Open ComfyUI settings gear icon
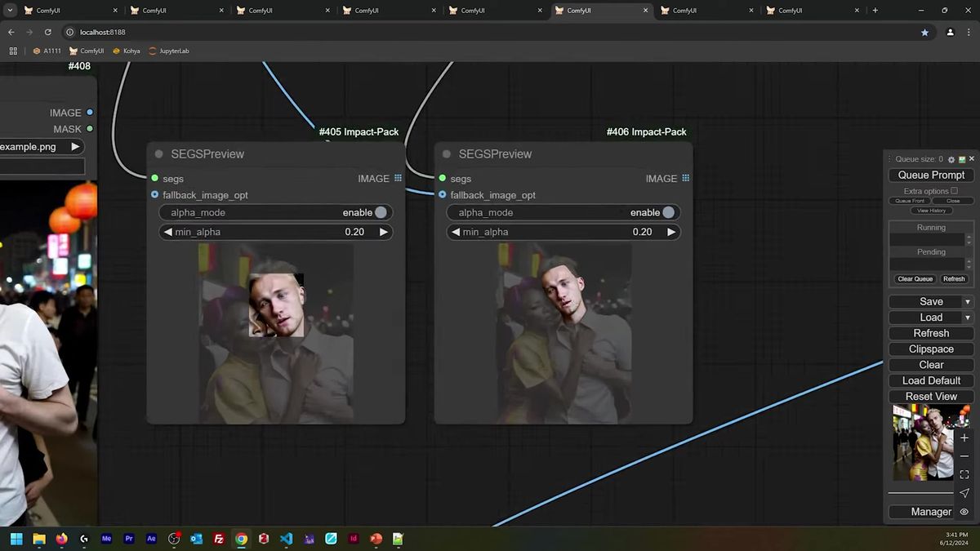 [x=951, y=159]
